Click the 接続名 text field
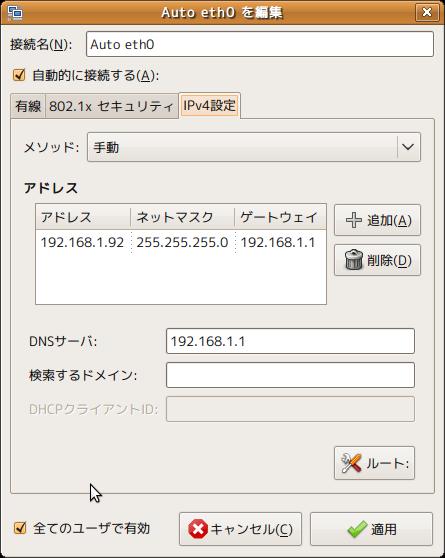445x558 pixels. click(x=260, y=44)
